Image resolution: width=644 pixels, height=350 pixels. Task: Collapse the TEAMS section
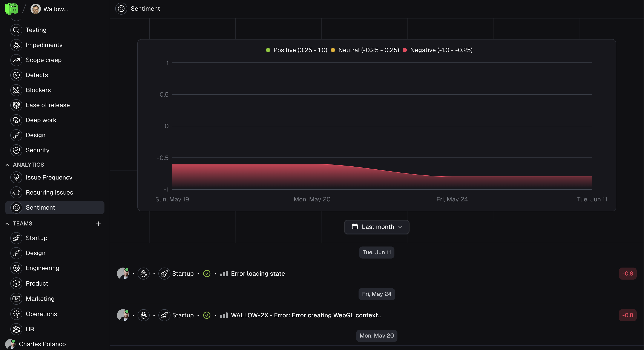(7, 224)
